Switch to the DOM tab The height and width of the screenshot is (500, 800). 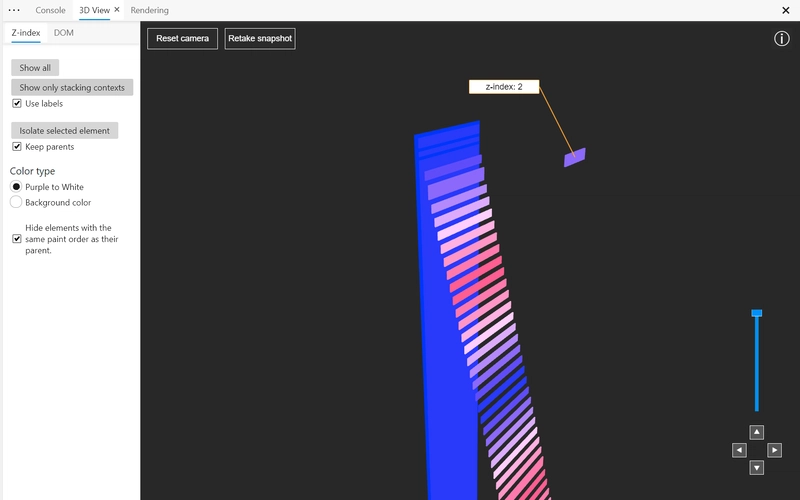63,33
